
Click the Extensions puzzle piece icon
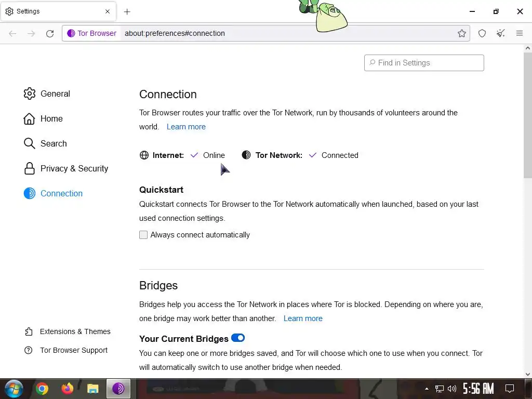coord(29,331)
